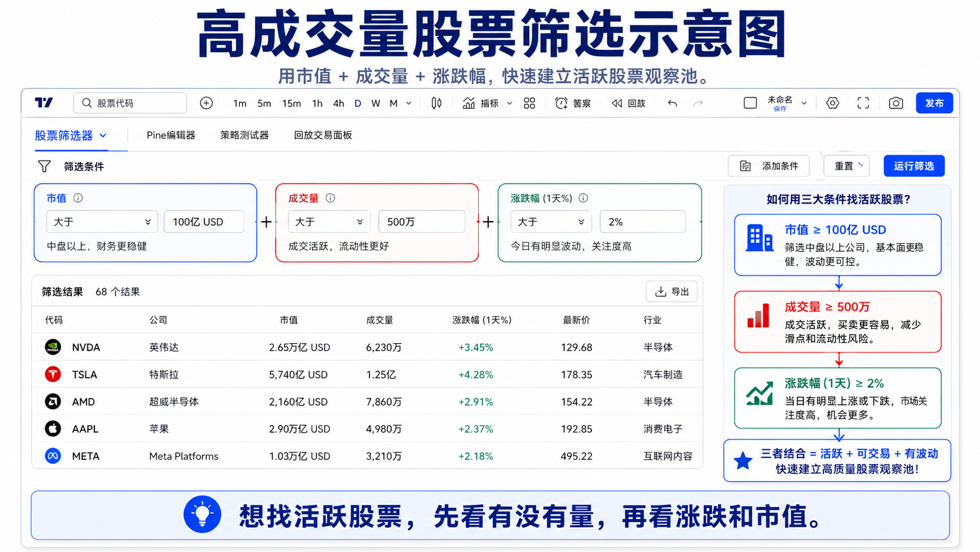Click the 特斯拉 company name
The image size is (980, 552).
pos(164,374)
